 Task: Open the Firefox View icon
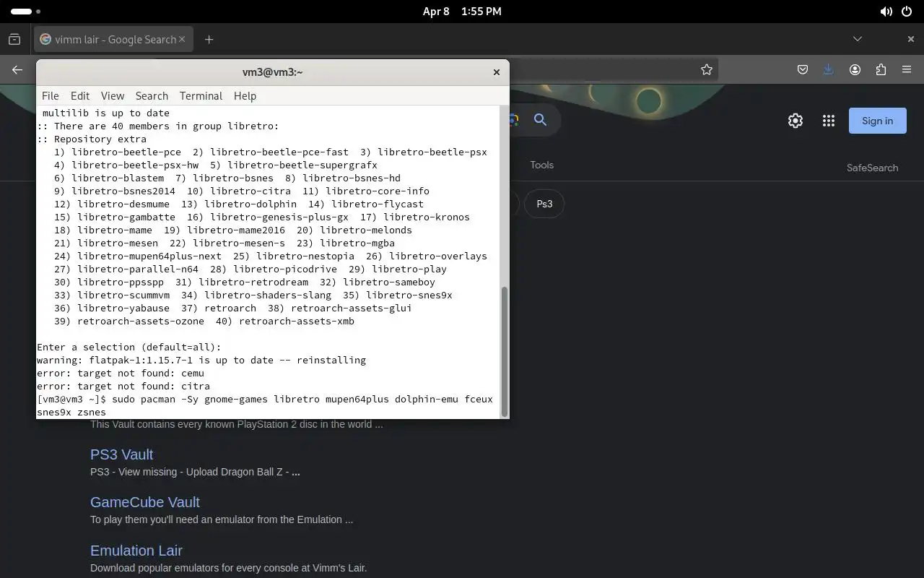point(14,39)
